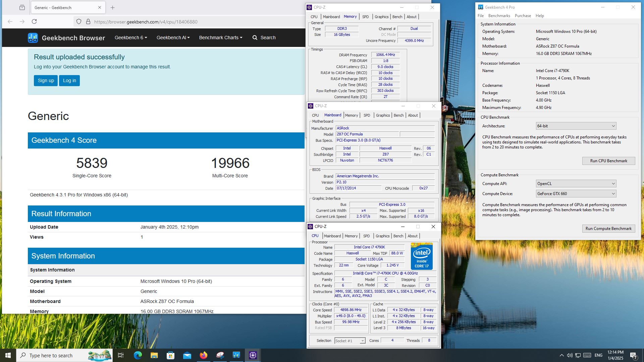Click the 19966 multi-core score

(230, 163)
